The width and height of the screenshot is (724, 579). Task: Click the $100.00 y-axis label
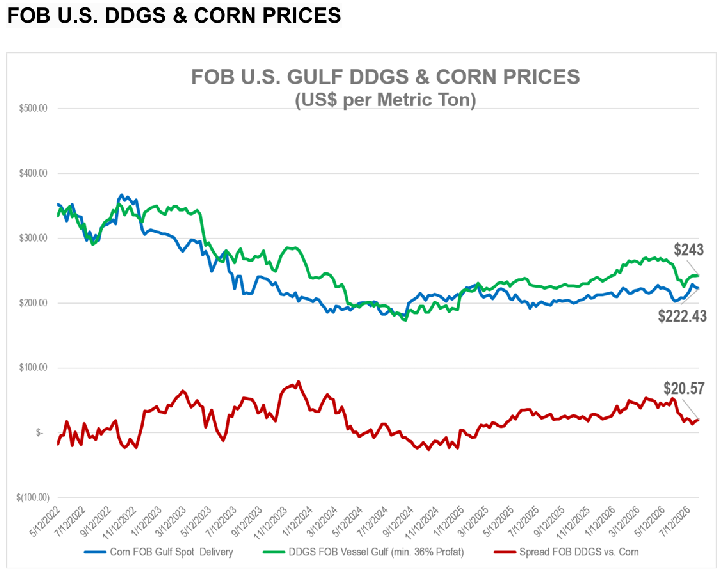pos(33,368)
